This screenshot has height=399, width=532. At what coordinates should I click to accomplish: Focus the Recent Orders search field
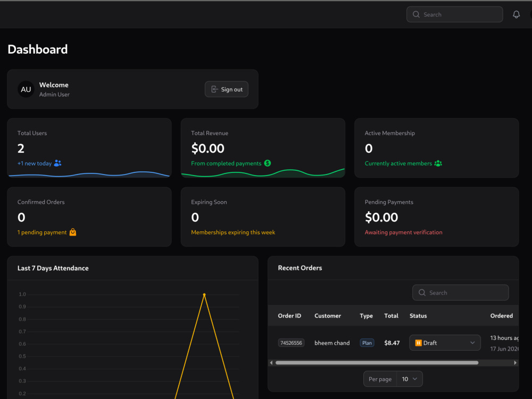click(460, 293)
